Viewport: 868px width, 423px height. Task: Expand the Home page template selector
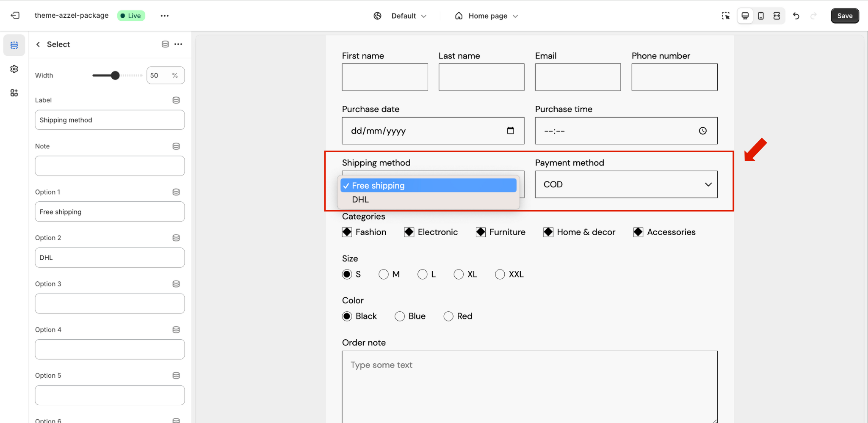pyautogui.click(x=487, y=16)
